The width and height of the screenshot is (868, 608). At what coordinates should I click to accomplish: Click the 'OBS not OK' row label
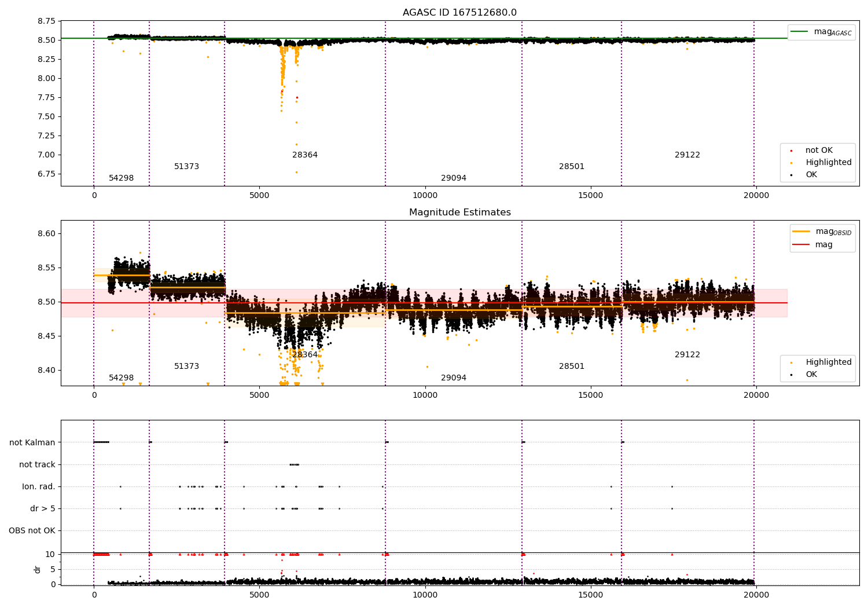(x=32, y=531)
